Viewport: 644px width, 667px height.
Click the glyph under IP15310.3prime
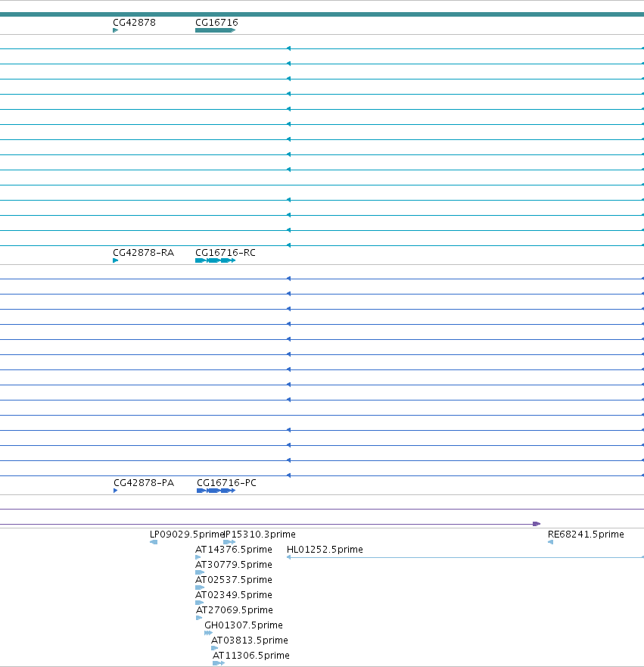point(229,542)
